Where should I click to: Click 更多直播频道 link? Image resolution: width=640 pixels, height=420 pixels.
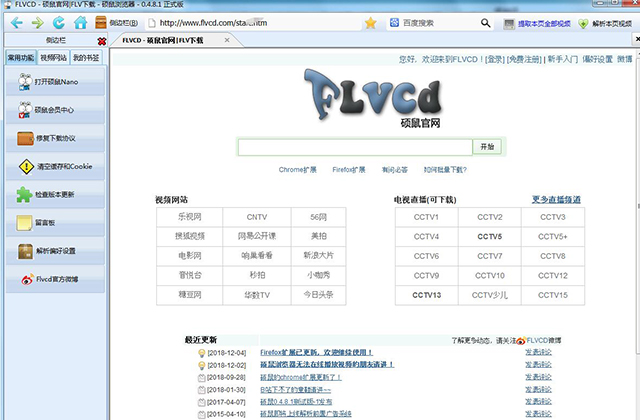tap(556, 200)
